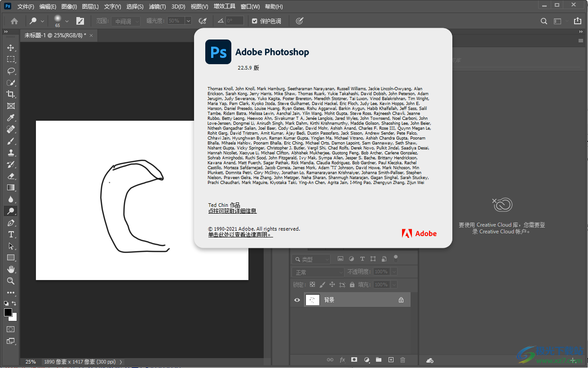Open the brush preset picker arrow
This screenshot has width=588, height=368.
tap(67, 21)
